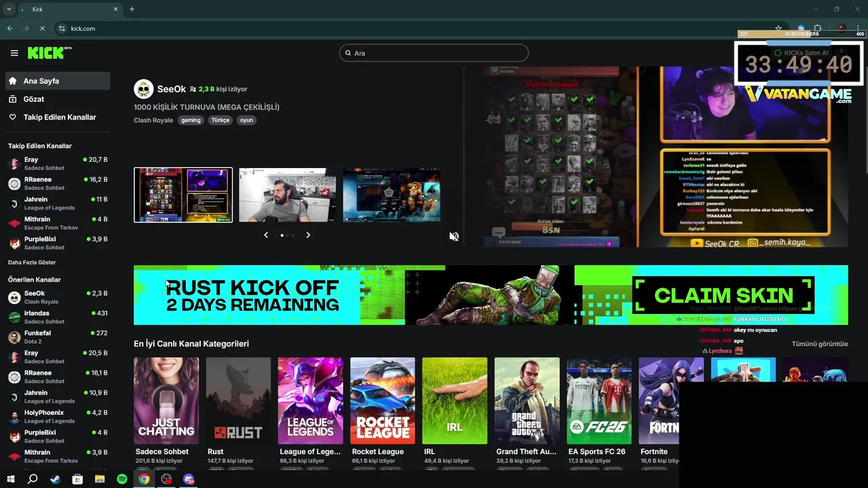
Task: Open Chrome extensions puzzle icon
Action: (818, 28)
